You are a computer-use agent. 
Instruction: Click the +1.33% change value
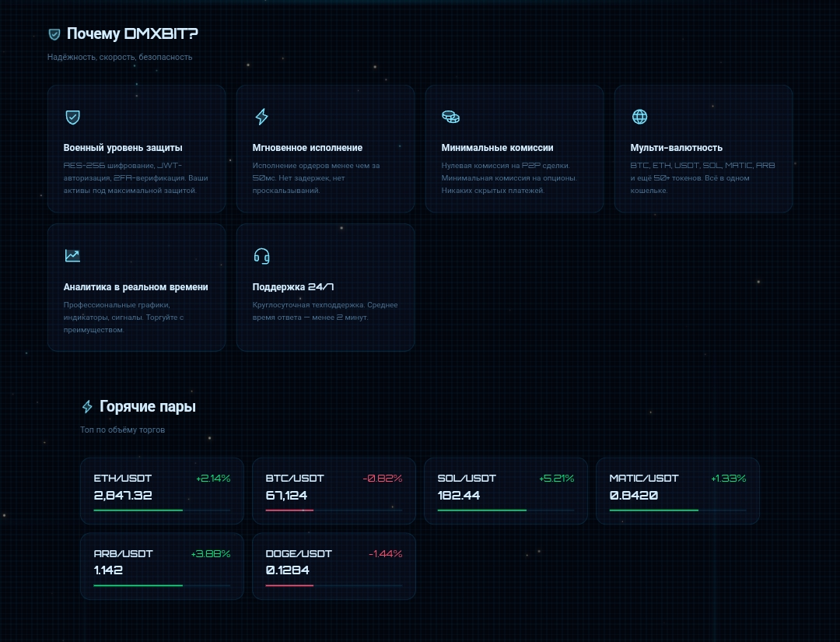(729, 478)
